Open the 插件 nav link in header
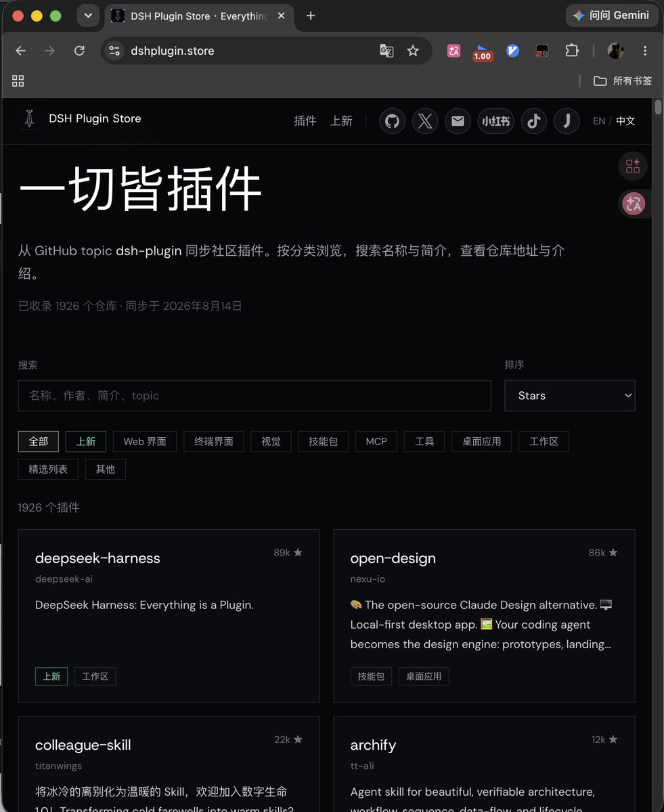The image size is (664, 812). 305,121
